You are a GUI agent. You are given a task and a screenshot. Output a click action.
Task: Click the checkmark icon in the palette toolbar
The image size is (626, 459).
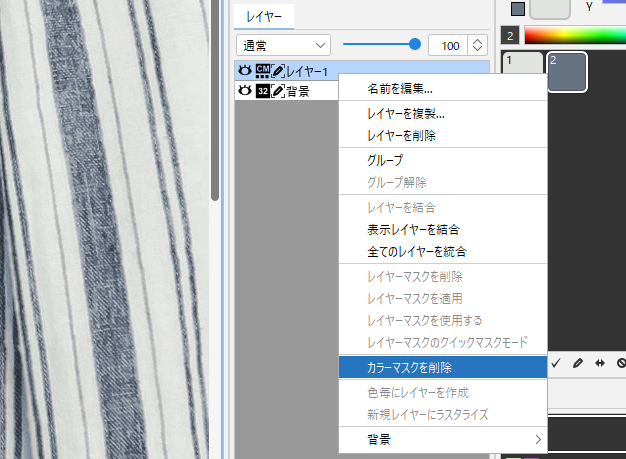[556, 363]
